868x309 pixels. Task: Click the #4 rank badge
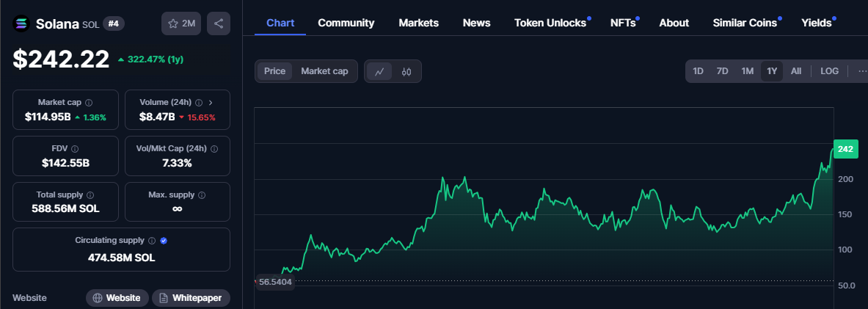pyautogui.click(x=114, y=23)
